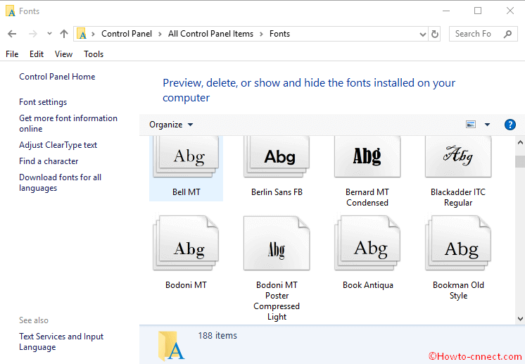
Task: Open the Edit menu
Action: (36, 54)
